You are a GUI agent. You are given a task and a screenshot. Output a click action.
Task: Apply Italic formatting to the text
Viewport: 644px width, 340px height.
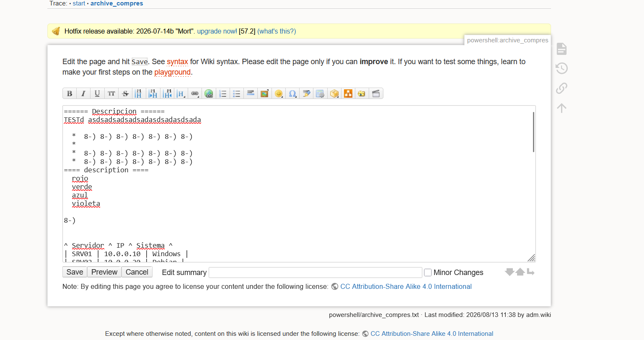83,93
